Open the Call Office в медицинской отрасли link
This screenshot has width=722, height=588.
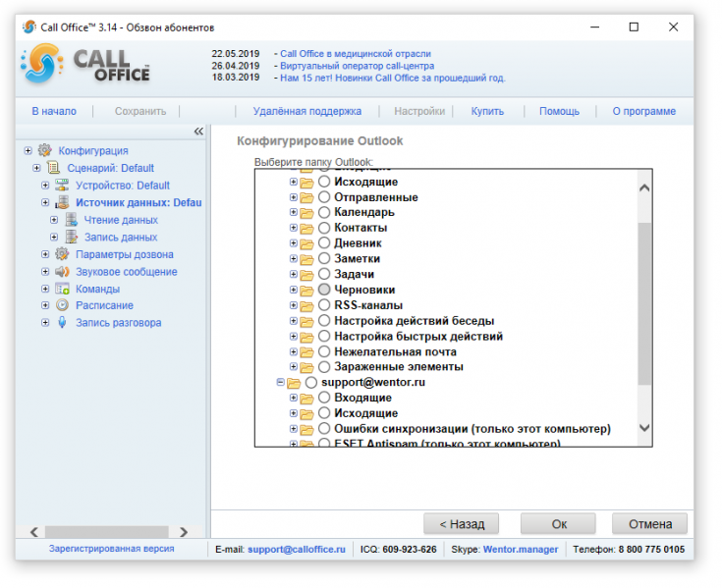click(356, 54)
